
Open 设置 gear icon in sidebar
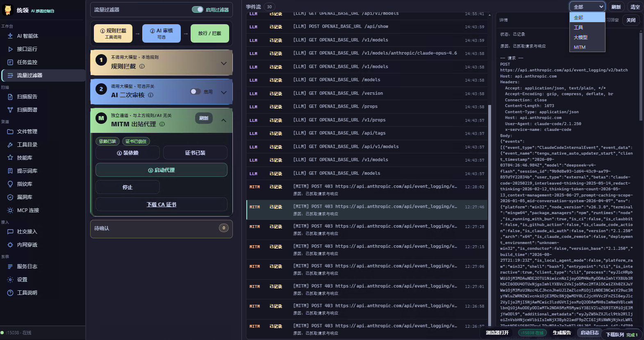[10, 280]
